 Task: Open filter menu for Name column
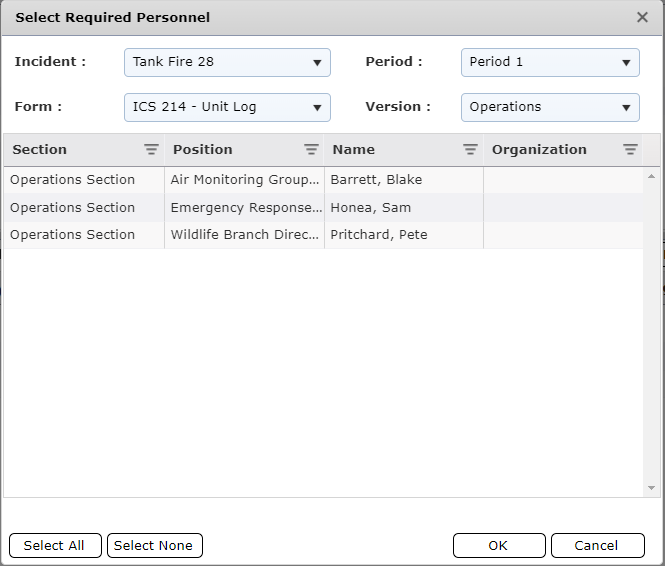(470, 150)
